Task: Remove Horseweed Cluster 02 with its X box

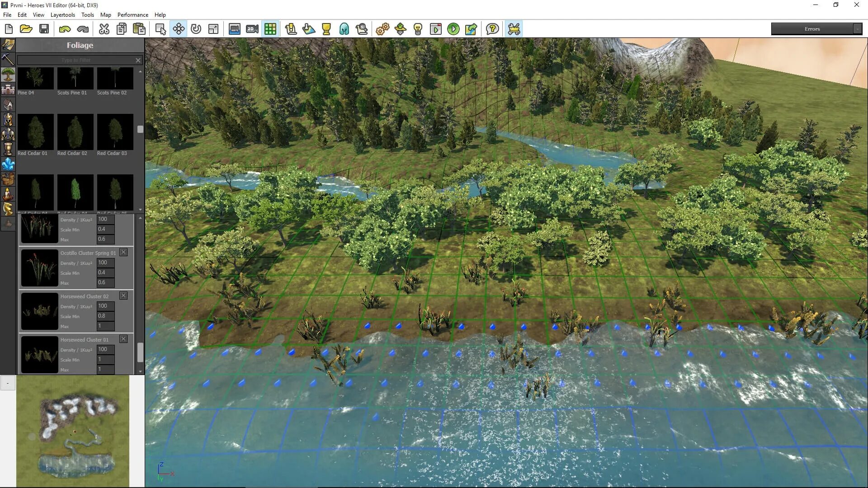Action: (123, 296)
